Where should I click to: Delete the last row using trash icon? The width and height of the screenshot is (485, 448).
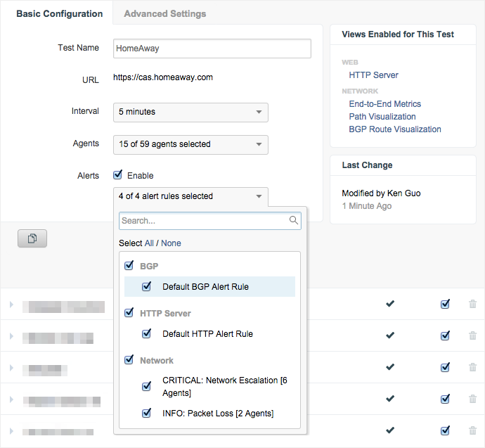click(472, 431)
